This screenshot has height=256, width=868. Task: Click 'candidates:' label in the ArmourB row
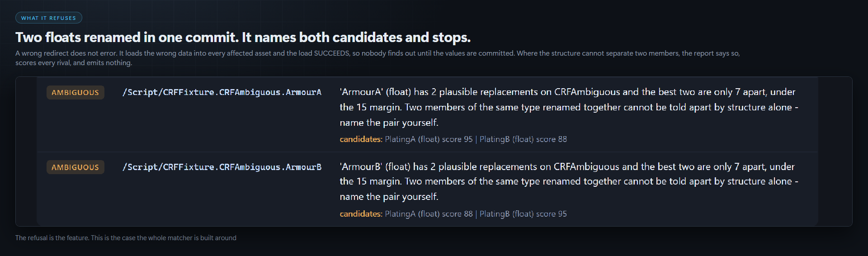361,214
